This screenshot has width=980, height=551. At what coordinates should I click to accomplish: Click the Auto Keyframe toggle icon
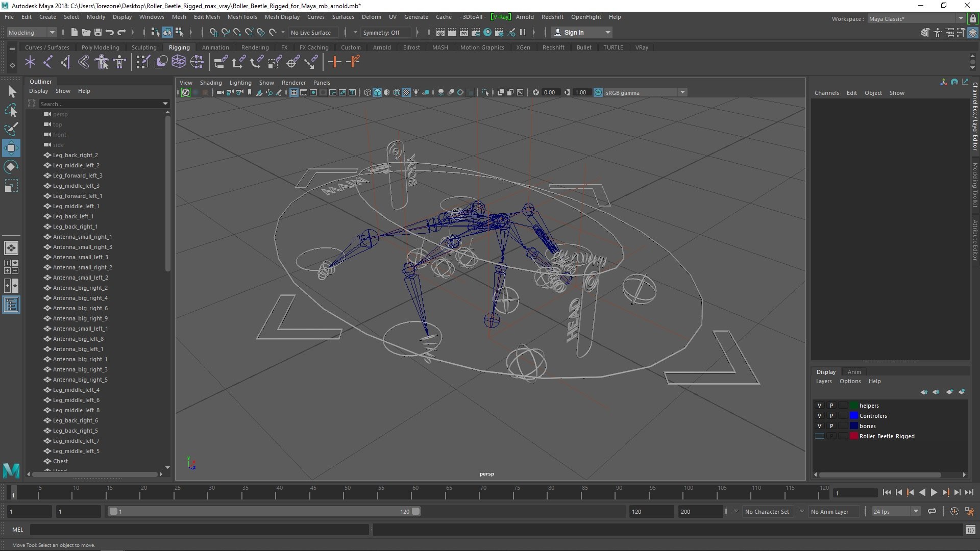coord(954,511)
